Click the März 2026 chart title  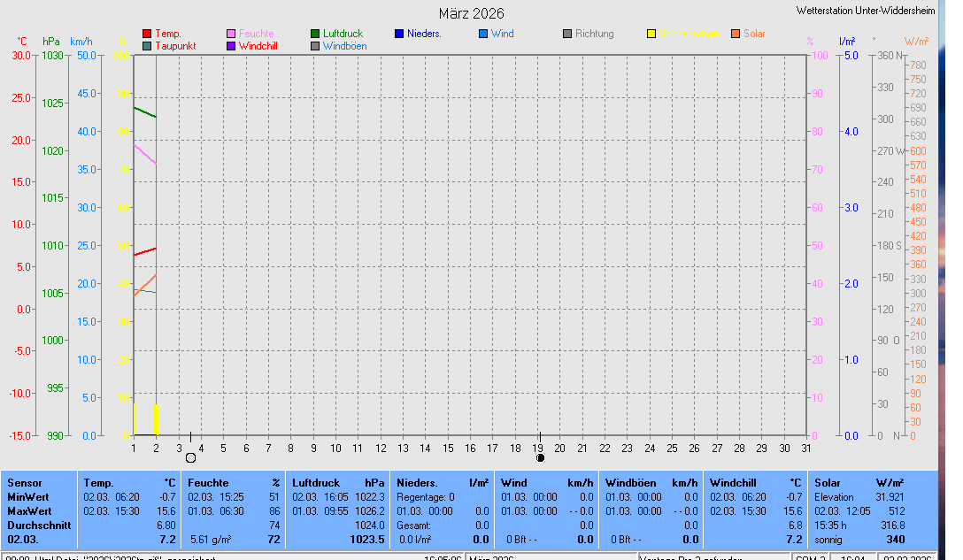472,13
